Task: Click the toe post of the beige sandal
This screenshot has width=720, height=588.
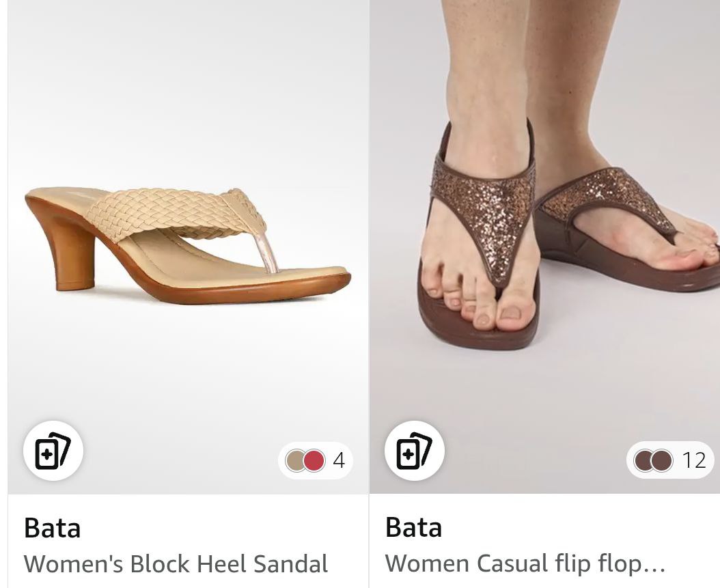Action: tap(267, 250)
